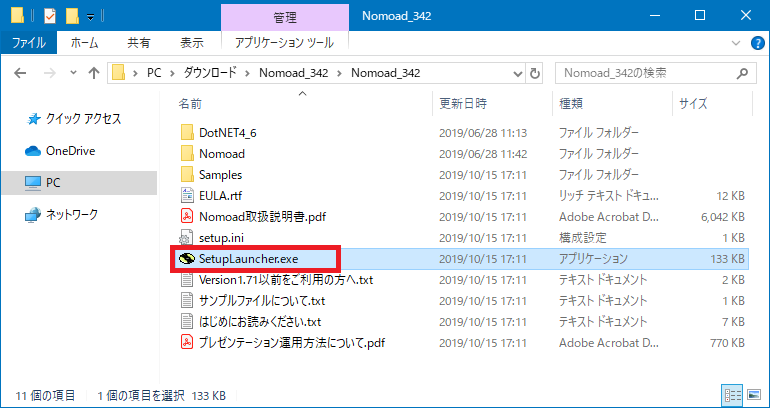Click the setup.ini gear file icon
The width and height of the screenshot is (770, 408).
(187, 238)
